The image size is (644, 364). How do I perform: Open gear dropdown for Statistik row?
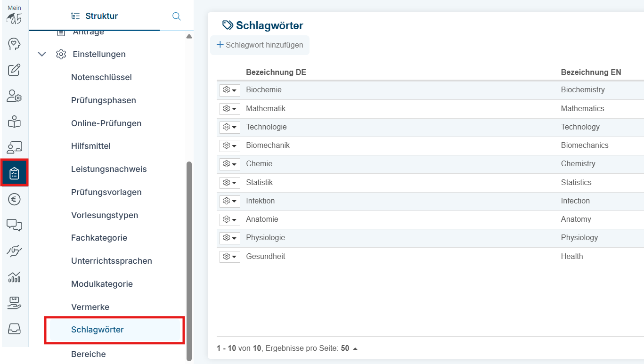click(x=229, y=183)
